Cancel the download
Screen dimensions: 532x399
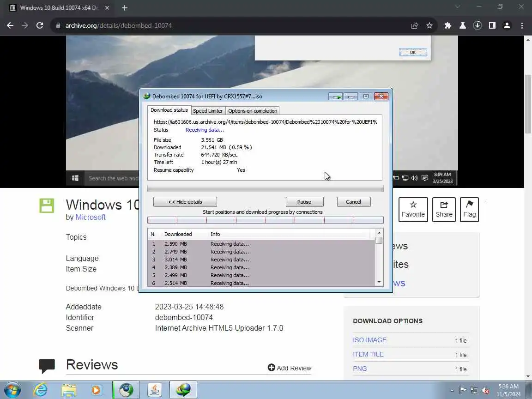pos(354,201)
